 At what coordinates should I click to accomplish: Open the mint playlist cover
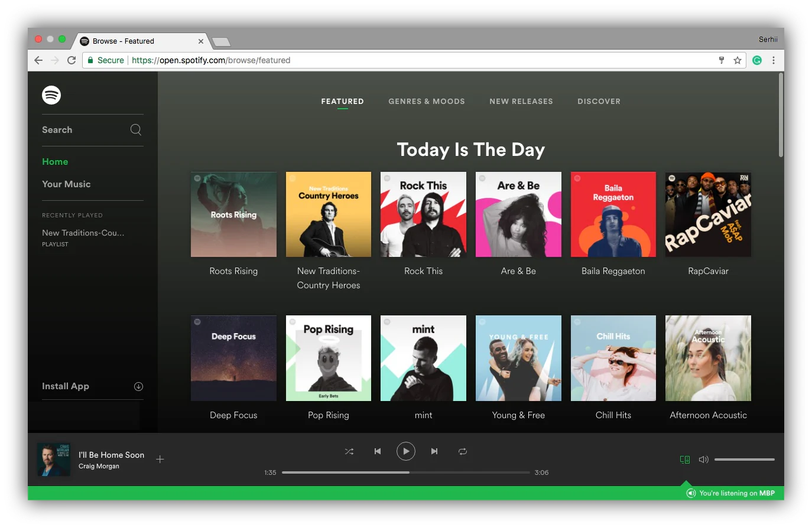(x=423, y=358)
